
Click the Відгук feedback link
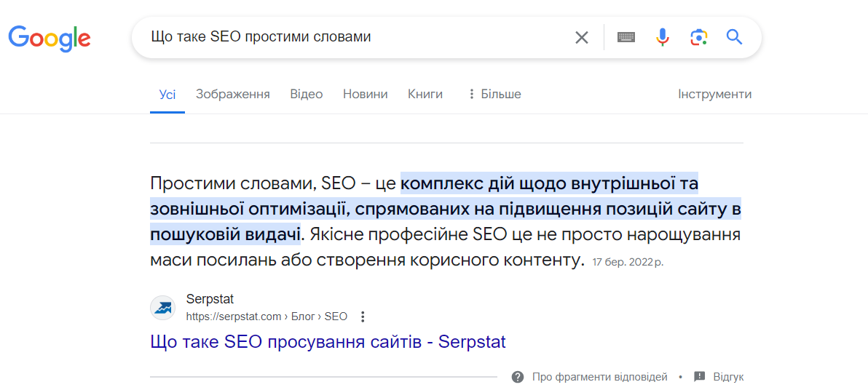click(x=728, y=378)
